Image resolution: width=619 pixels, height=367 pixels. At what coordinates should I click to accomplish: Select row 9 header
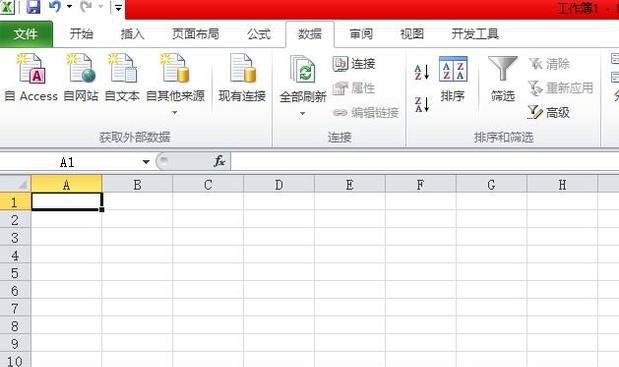point(15,343)
